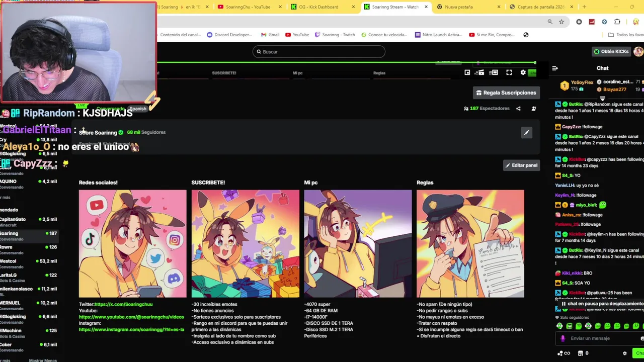Collapse the chat panel using arrow icon
This screenshot has width=644, height=362.
pos(555,68)
